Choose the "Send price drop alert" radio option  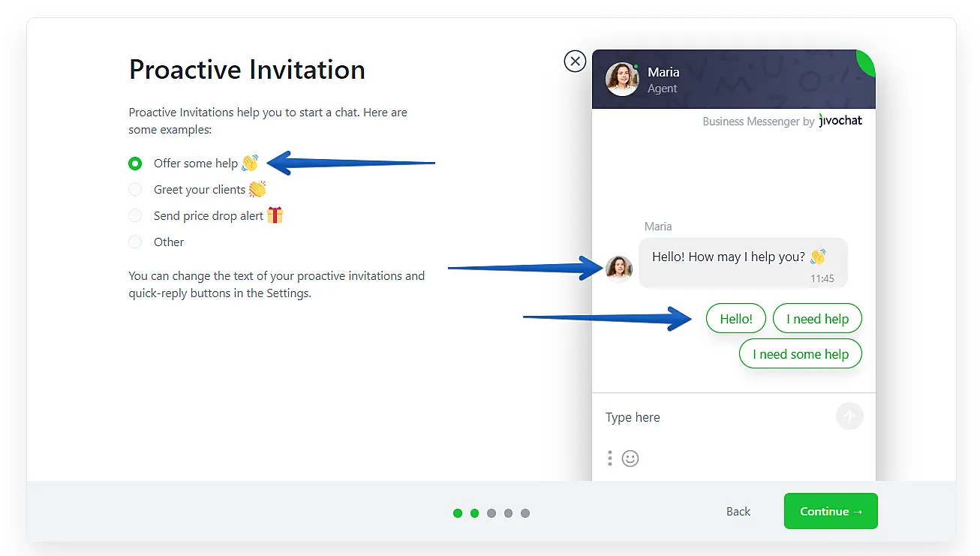(x=135, y=216)
